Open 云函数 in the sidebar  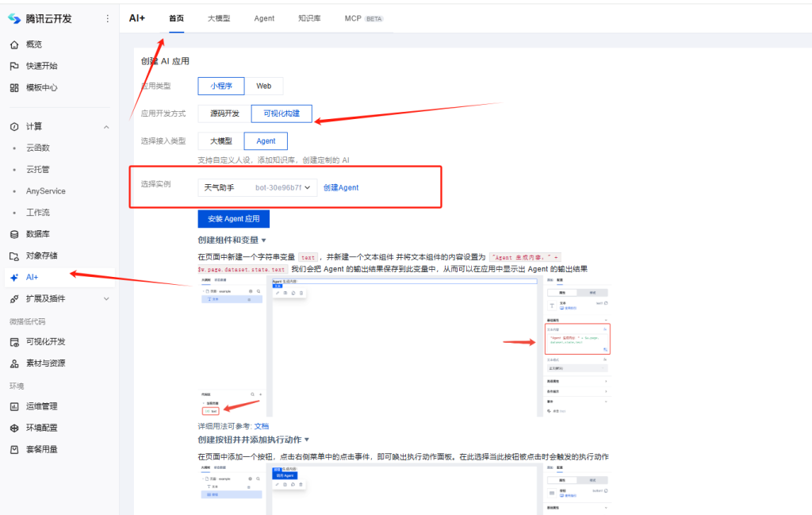point(38,148)
